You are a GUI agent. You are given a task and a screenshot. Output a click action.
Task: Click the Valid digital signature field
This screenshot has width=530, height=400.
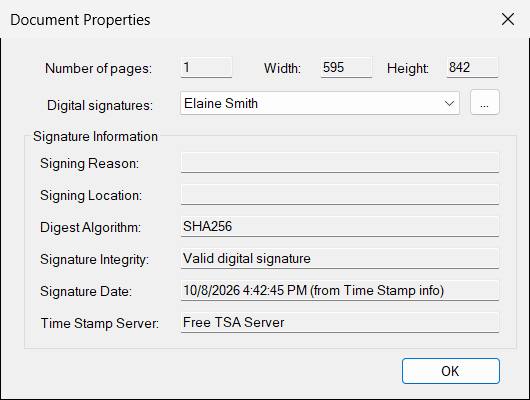point(340,258)
